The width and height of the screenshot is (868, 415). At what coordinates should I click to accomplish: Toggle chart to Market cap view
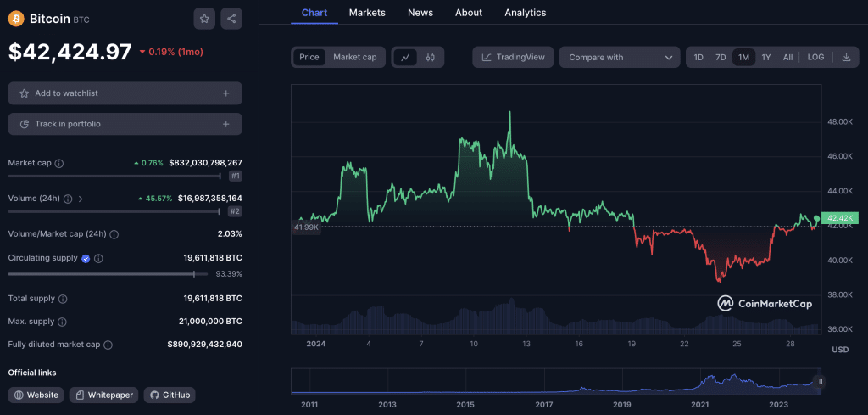pyautogui.click(x=354, y=57)
